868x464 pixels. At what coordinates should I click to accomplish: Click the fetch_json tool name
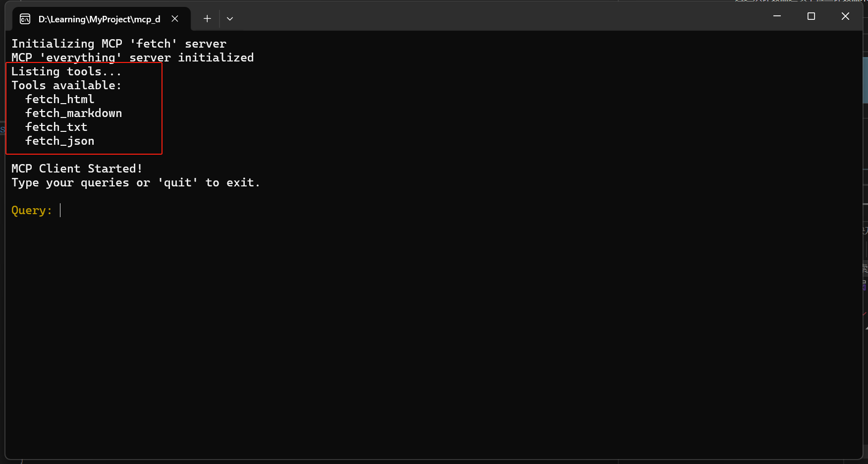click(59, 141)
